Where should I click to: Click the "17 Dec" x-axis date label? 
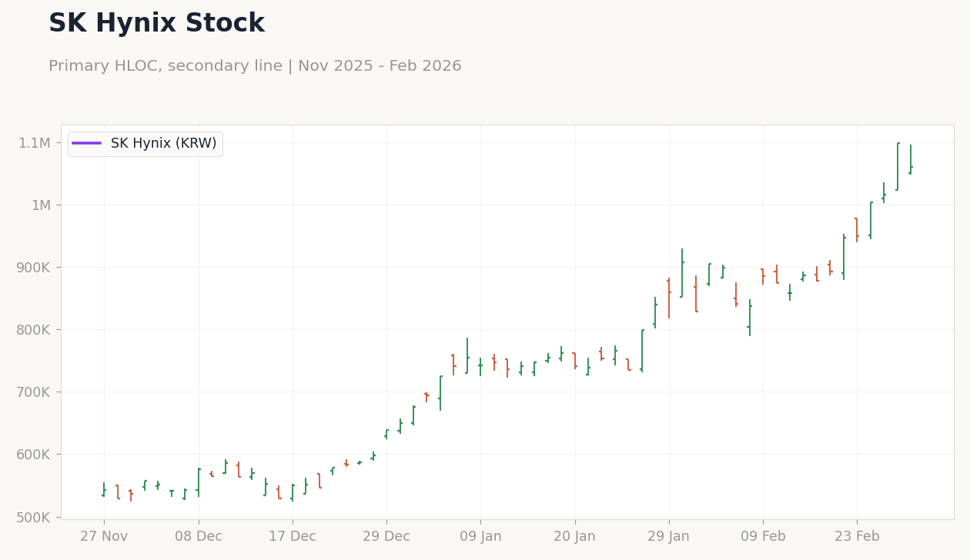click(x=293, y=537)
